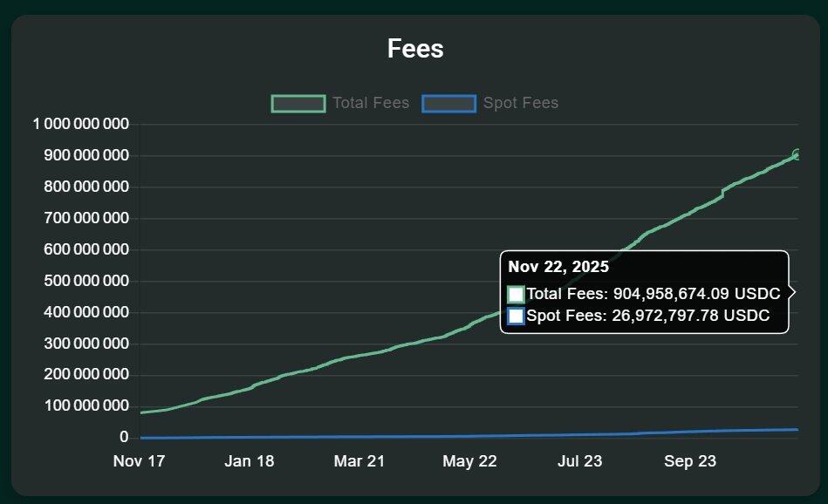This screenshot has width=828, height=504.
Task: Hide the Spot Fees series via legend label
Action: [521, 104]
